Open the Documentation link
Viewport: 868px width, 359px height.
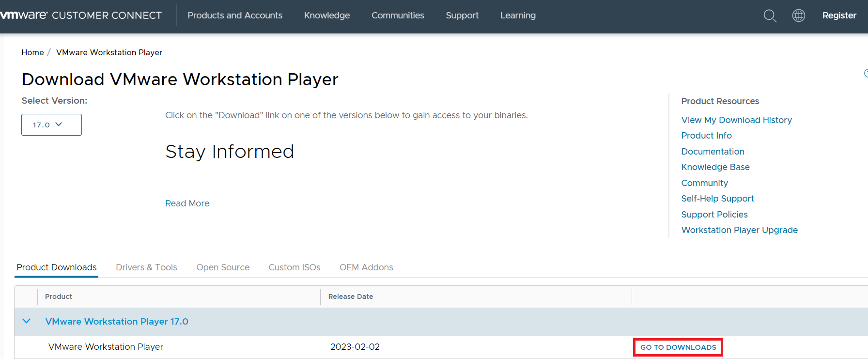[713, 152]
